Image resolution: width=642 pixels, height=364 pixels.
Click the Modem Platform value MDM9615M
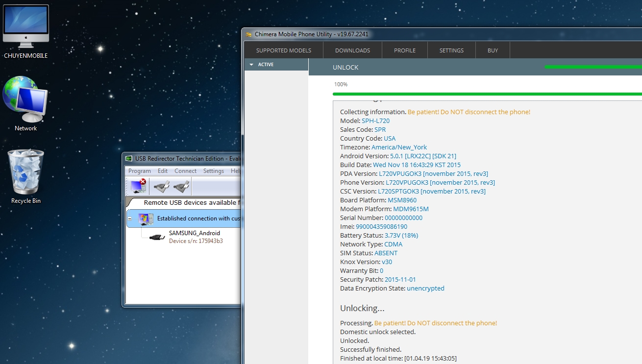point(411,209)
